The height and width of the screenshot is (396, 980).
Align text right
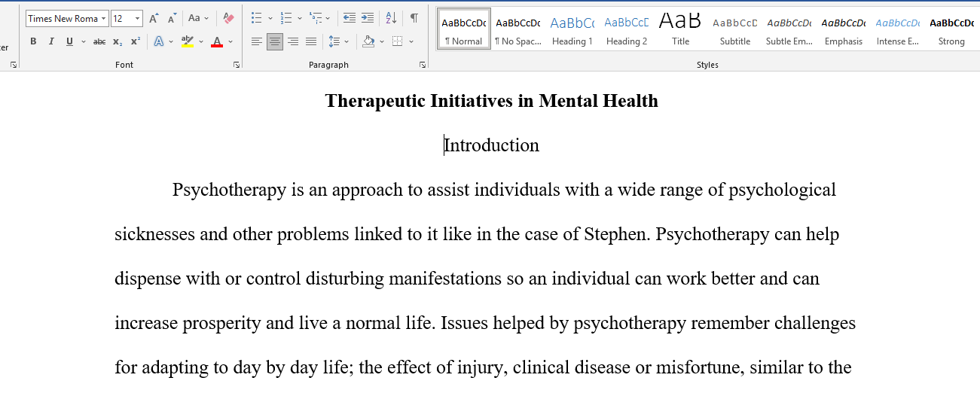pyautogui.click(x=293, y=41)
